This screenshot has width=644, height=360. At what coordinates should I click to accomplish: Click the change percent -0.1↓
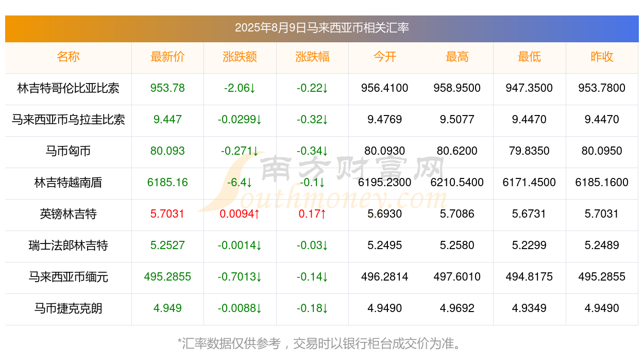312,183
